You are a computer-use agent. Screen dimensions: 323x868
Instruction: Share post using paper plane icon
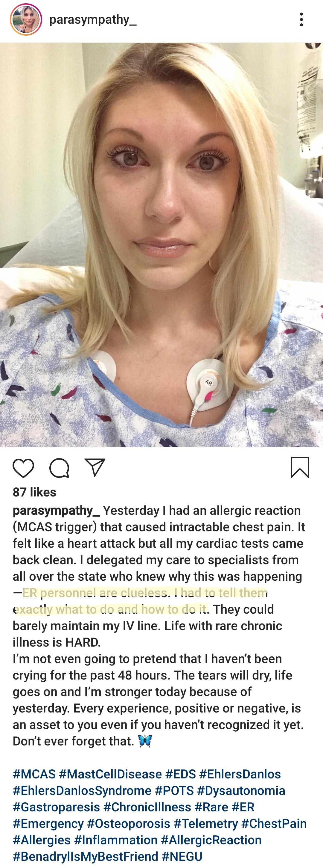[x=95, y=467]
